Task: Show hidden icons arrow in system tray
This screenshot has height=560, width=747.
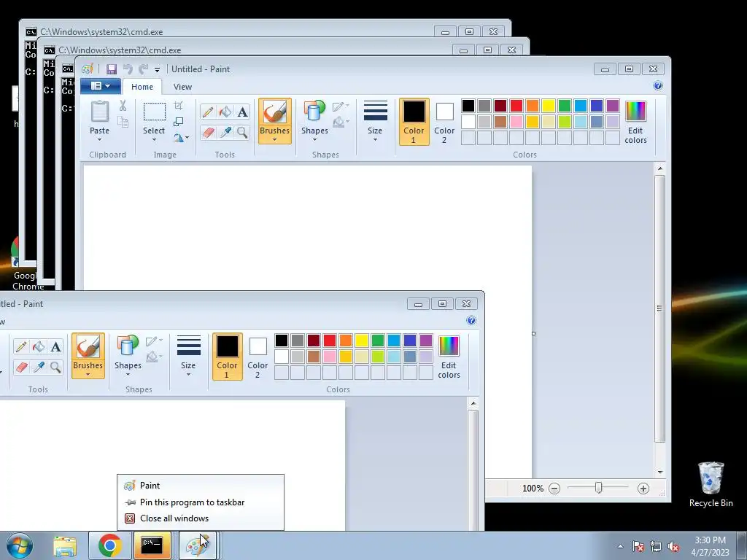Action: 620,547
